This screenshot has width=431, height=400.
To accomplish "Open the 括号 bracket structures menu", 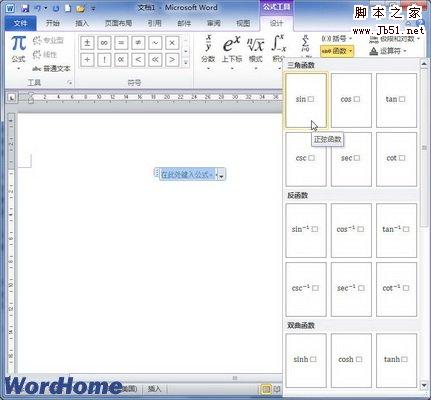I will [x=337, y=39].
